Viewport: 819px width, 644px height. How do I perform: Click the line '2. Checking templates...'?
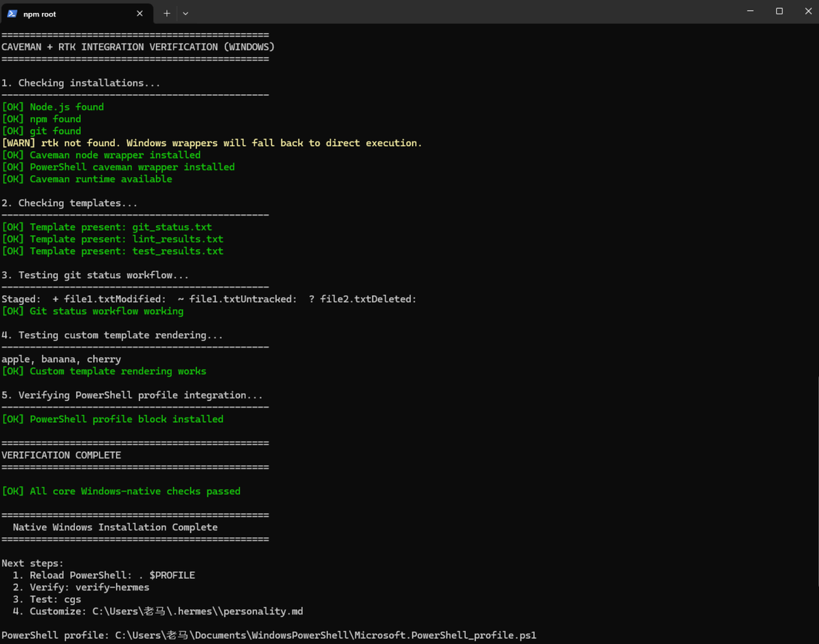pos(69,203)
